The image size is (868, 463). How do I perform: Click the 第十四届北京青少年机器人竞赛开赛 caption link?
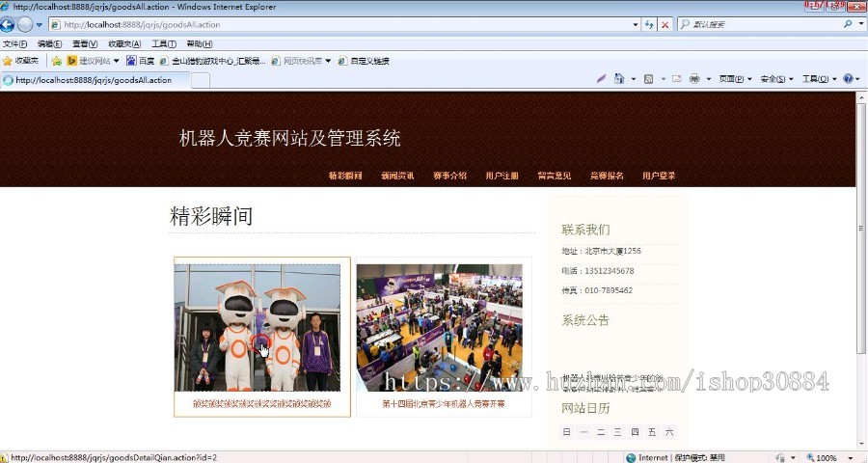(x=444, y=404)
